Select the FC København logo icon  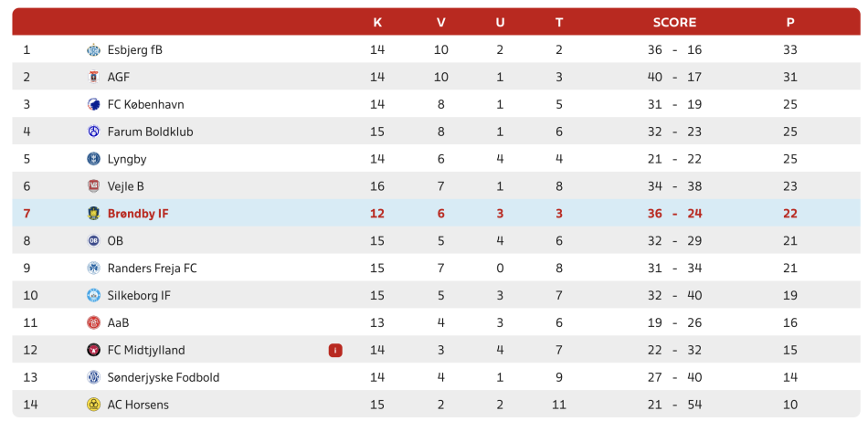93,104
